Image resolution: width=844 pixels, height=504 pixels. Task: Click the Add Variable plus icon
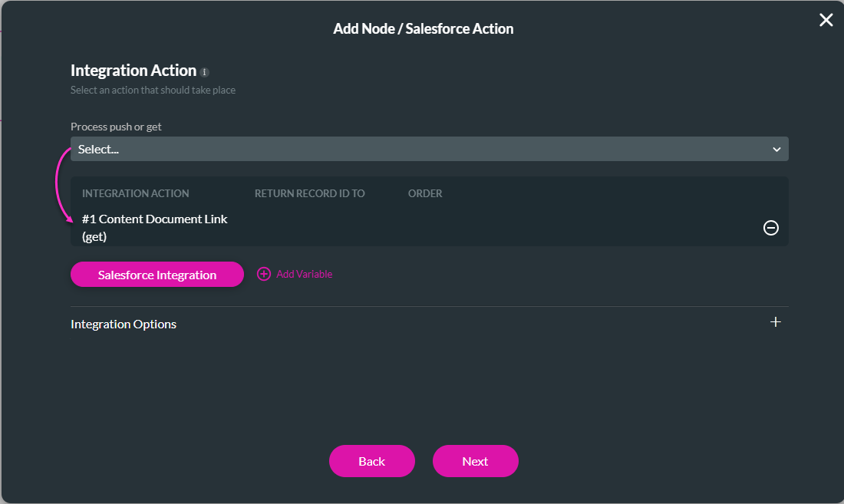pos(264,274)
